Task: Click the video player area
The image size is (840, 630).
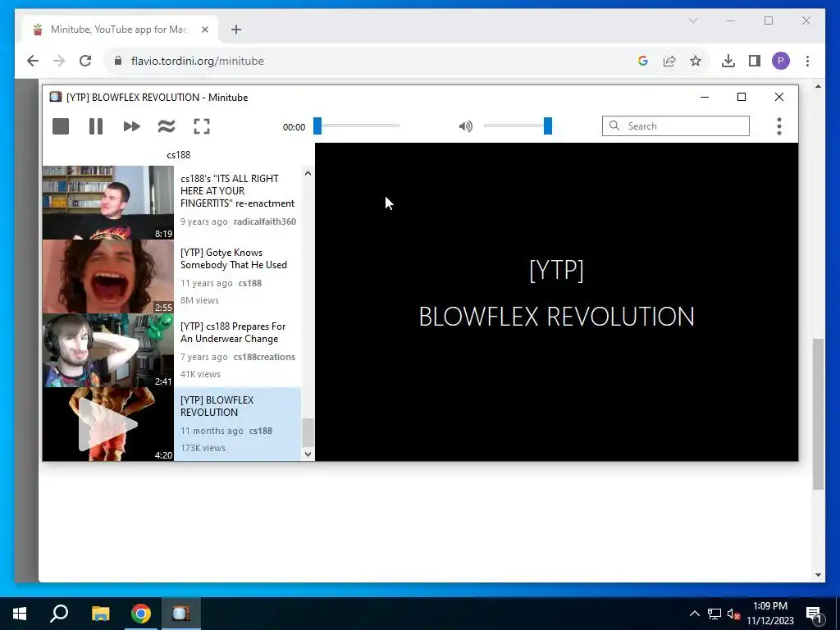Action: (x=557, y=302)
